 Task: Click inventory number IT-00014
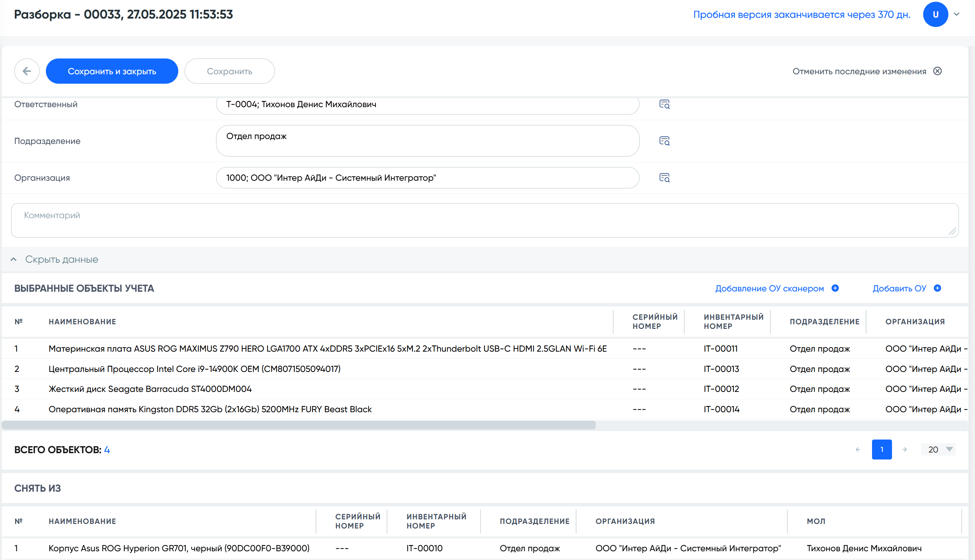721,409
